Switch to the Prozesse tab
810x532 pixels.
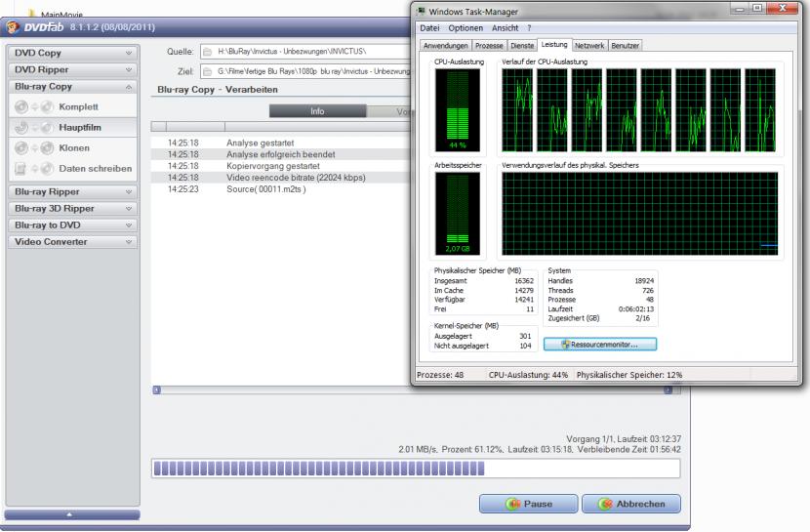click(489, 46)
